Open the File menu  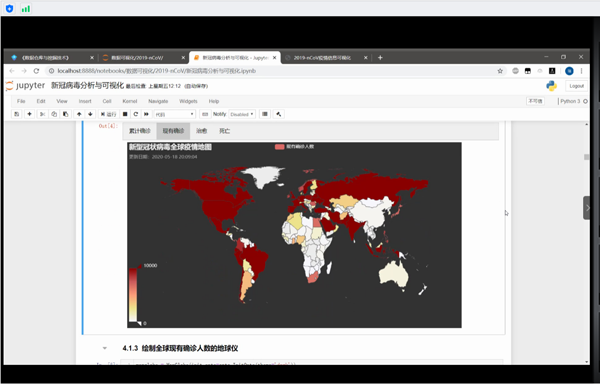coord(21,101)
